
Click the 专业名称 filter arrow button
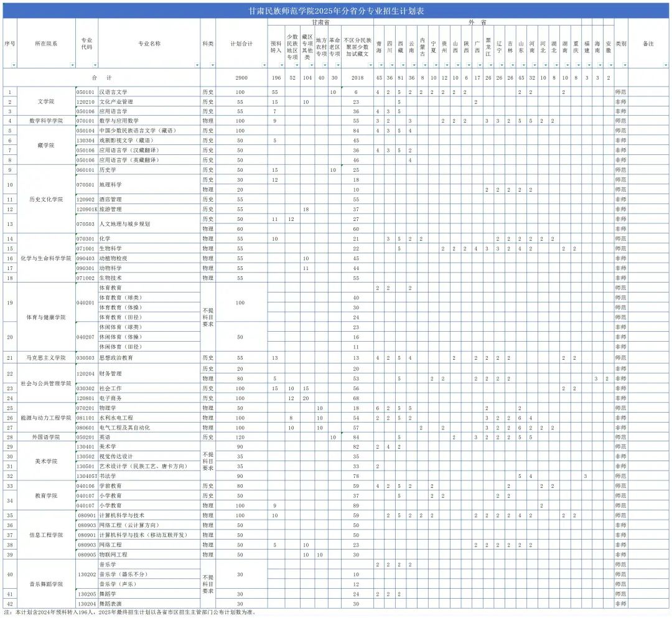click(197, 65)
